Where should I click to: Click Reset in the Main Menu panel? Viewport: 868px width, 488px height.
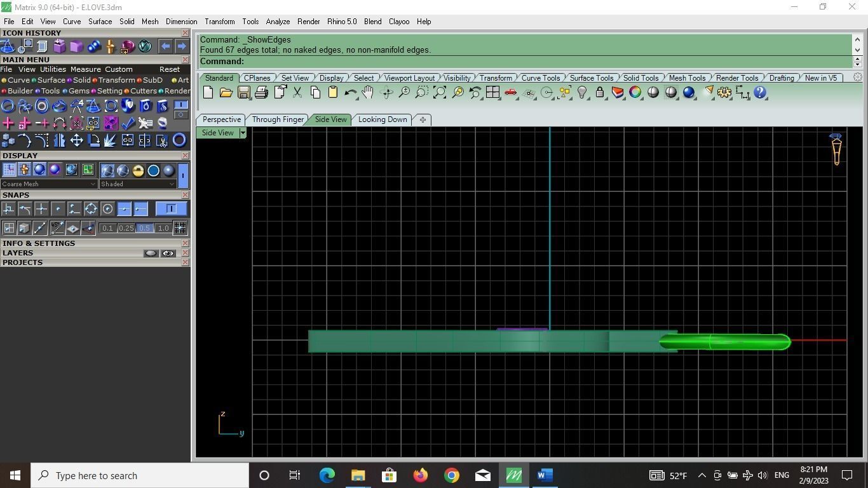170,69
